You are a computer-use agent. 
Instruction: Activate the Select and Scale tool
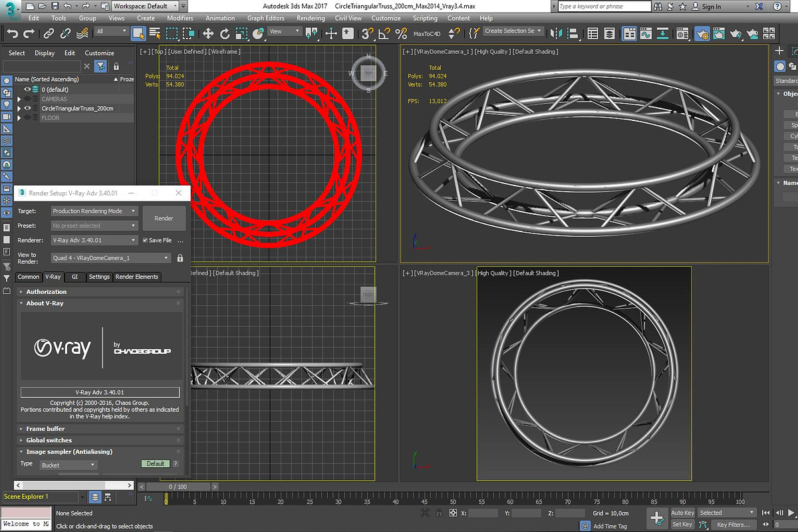tap(241, 33)
